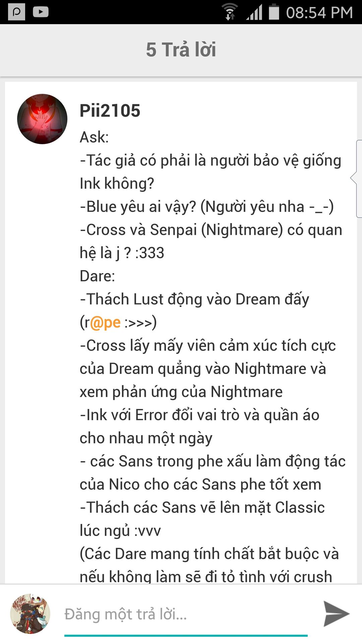The width and height of the screenshot is (362, 644).
Task: Tap the P app notification icon
Action: 17,12
